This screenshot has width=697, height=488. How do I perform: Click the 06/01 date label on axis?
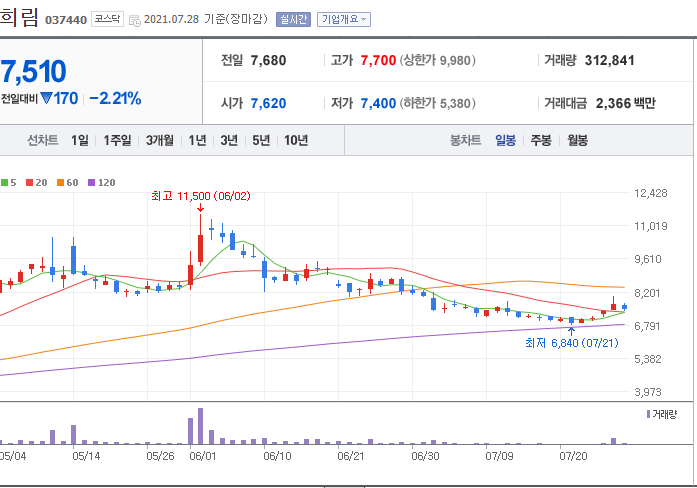coord(203,456)
